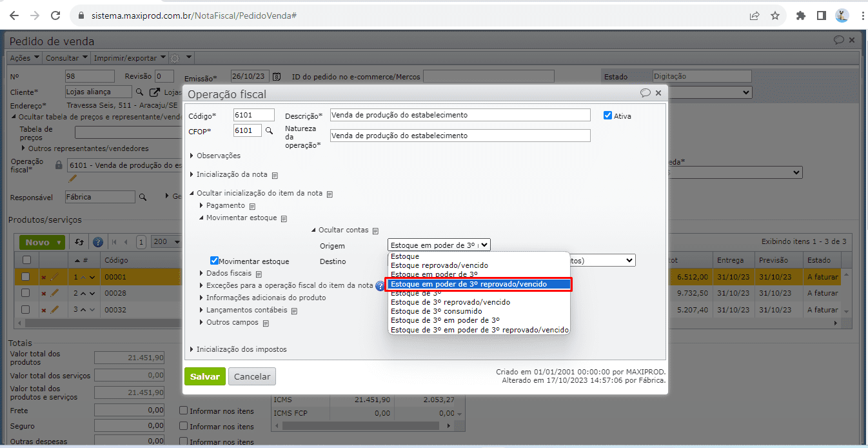868x448 pixels.
Task: Open help for Exceções para a operação fiscal
Action: coord(380,286)
